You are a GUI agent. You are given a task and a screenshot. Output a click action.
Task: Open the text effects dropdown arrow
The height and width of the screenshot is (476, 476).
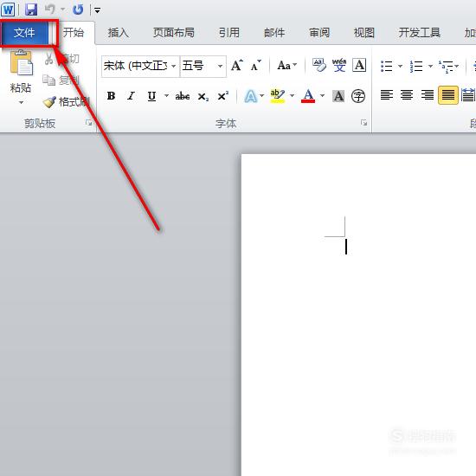point(262,96)
